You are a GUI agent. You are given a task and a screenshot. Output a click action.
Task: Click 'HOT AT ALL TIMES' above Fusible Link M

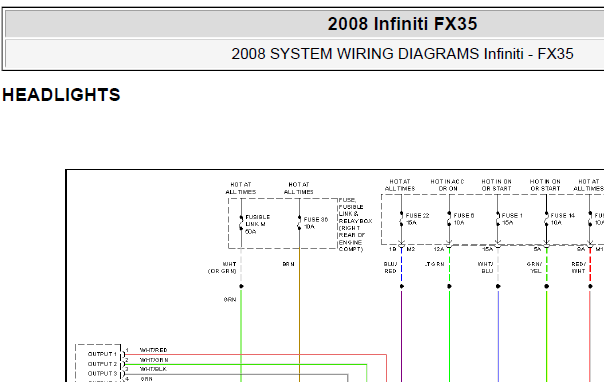click(241, 188)
